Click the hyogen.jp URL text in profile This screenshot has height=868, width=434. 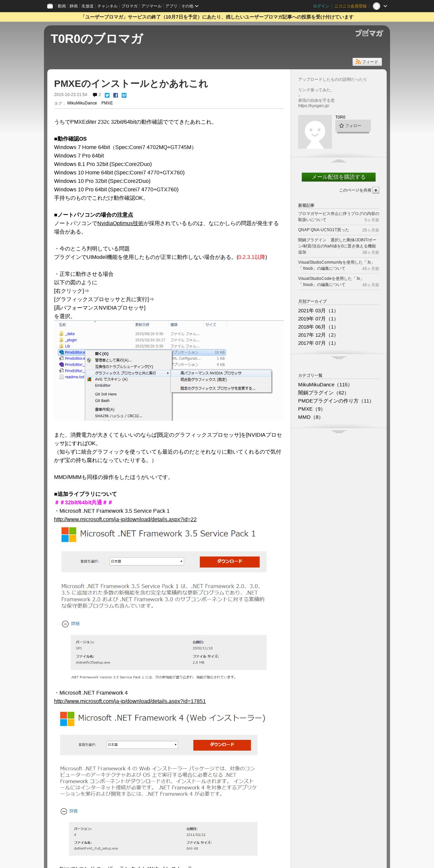coord(314,106)
